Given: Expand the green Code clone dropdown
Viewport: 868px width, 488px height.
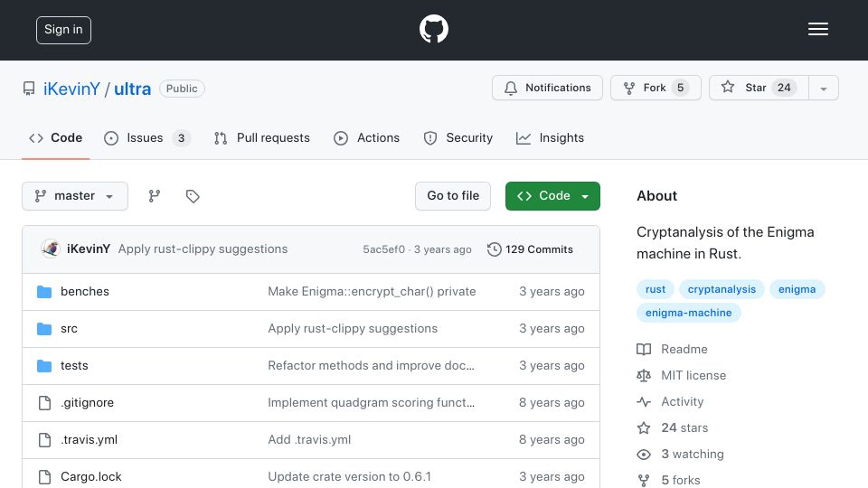Looking at the screenshot, I should click(552, 196).
